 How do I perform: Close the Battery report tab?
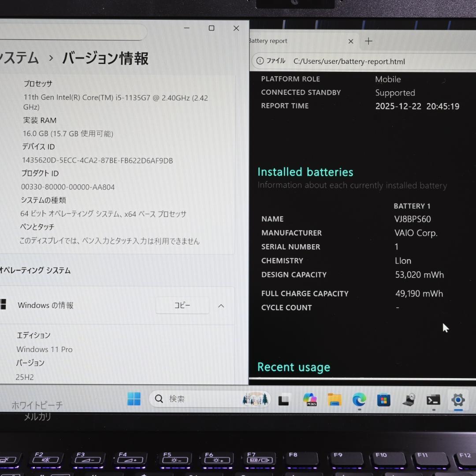click(x=350, y=41)
